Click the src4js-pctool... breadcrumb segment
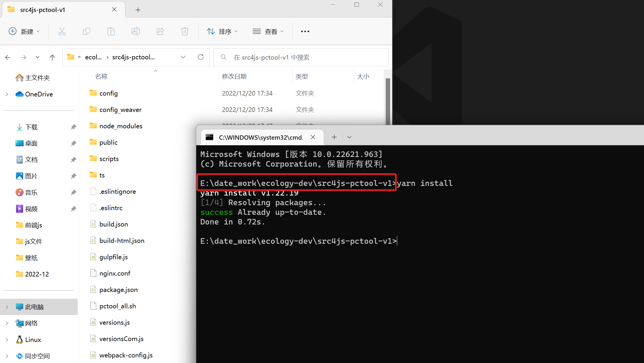The height and width of the screenshot is (363, 644). pos(133,57)
